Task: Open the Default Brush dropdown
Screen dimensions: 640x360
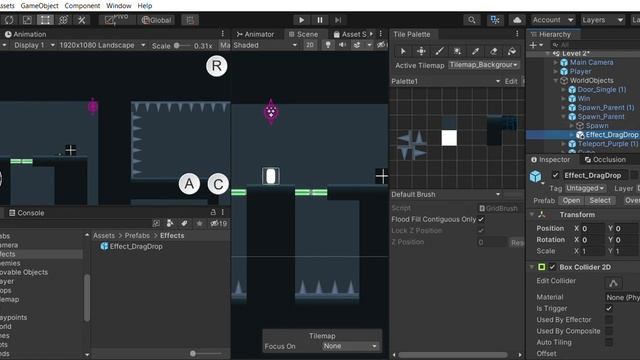Action: (446, 194)
